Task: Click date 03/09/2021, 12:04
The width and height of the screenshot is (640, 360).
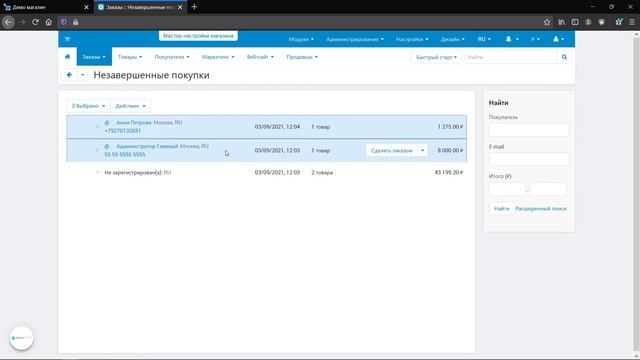Action: tap(277, 127)
